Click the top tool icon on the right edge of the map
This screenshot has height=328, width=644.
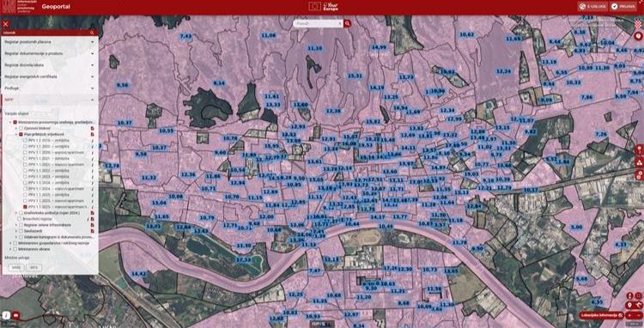click(639, 150)
